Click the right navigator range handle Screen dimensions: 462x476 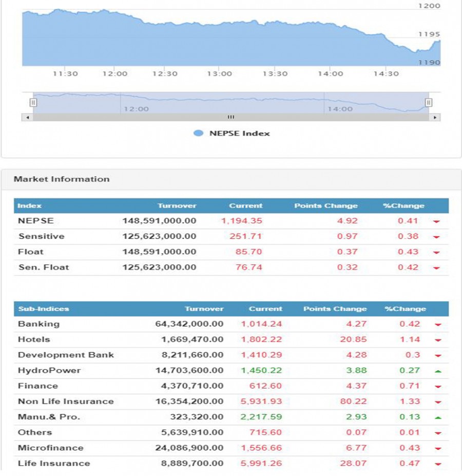coord(429,103)
